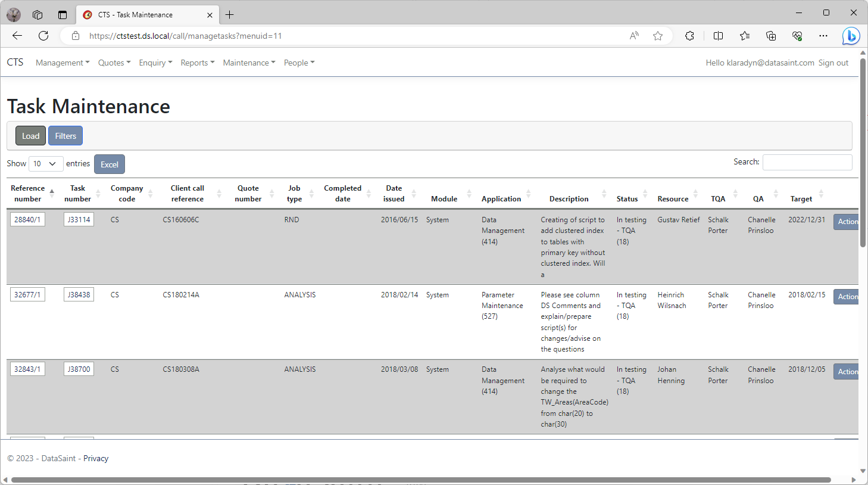Open task number J38700
868x485 pixels.
point(79,369)
